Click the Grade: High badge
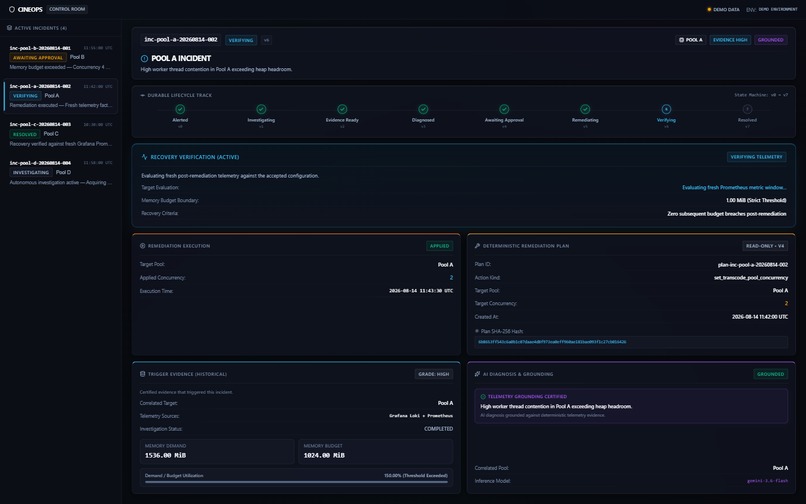The image size is (806, 504). pyautogui.click(x=433, y=374)
